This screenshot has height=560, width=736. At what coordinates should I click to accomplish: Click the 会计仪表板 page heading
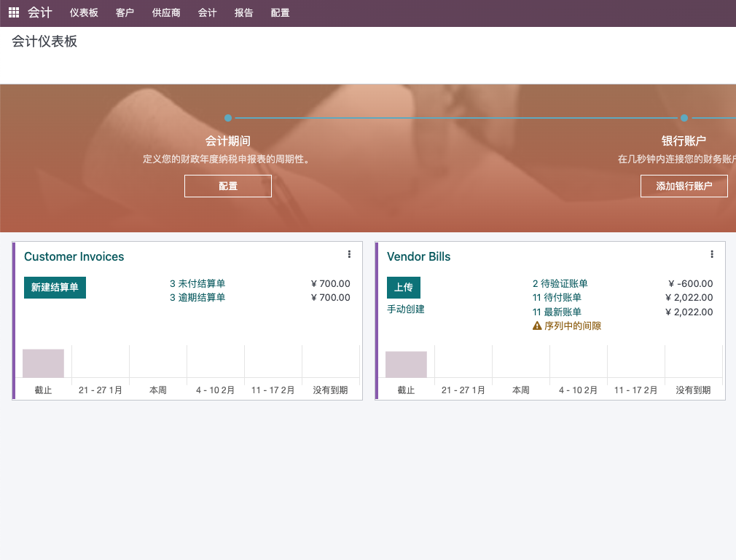[44, 42]
